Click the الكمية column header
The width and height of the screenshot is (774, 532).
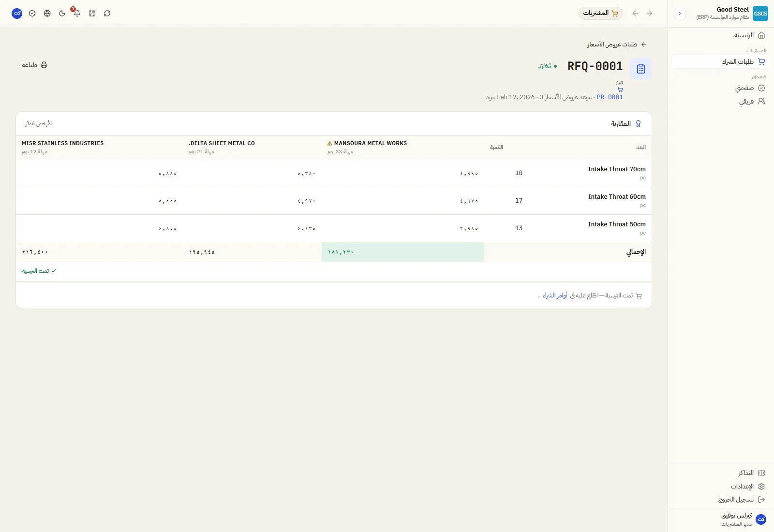[496, 147]
